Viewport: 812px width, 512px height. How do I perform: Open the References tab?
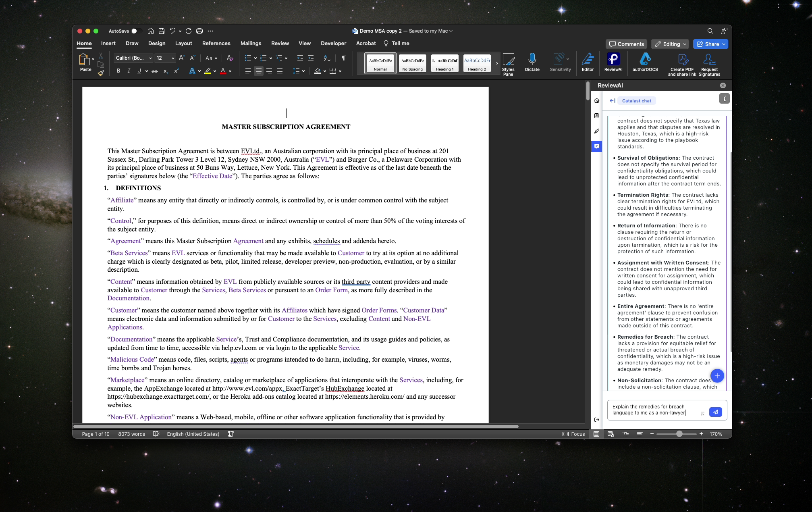(216, 43)
